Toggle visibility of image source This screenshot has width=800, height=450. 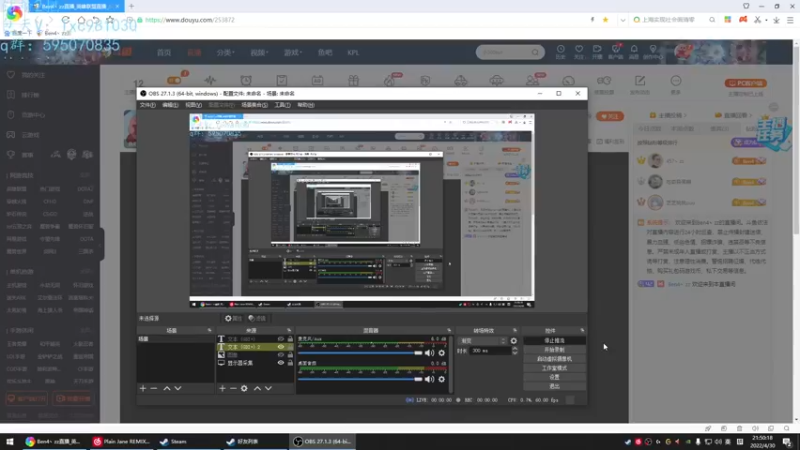pyautogui.click(x=281, y=355)
